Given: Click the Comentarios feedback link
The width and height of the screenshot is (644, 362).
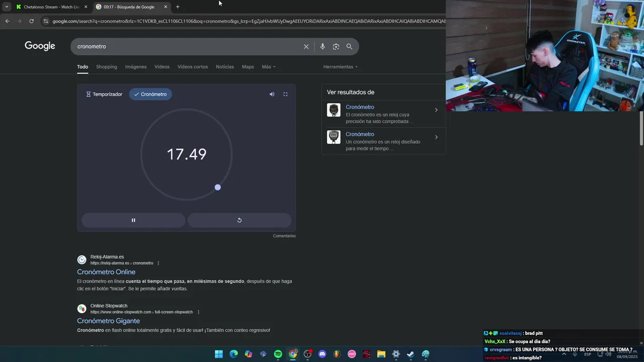Looking at the screenshot, I should point(284,236).
